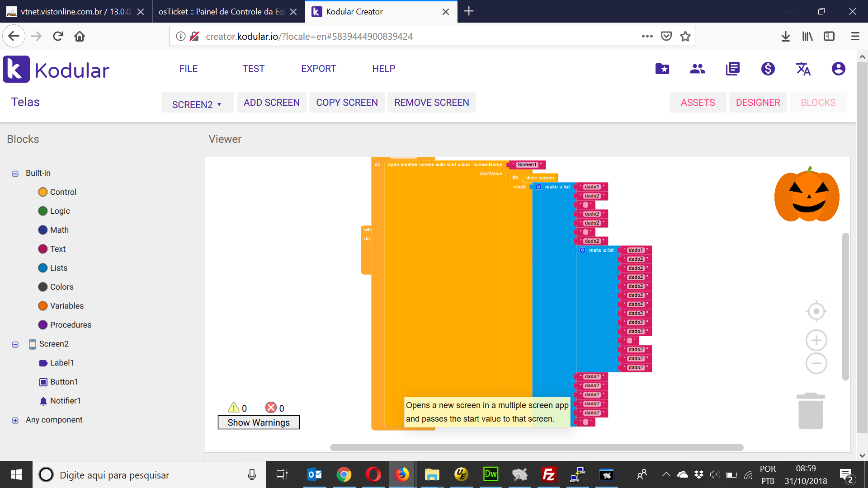This screenshot has width=868, height=488.
Task: Click the red error counter icon
Action: click(x=271, y=408)
